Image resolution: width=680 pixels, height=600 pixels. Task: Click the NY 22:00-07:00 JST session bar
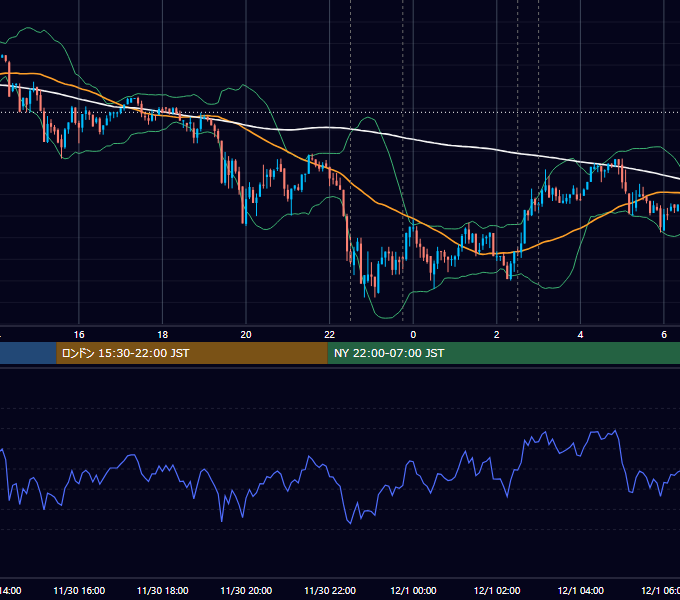pyautogui.click(x=503, y=353)
